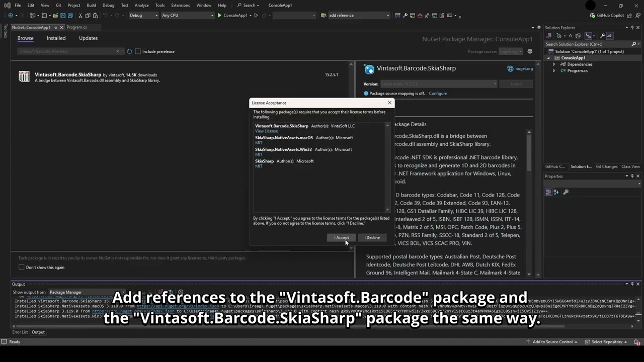644x362 pixels.
Task: Switch to the Updates tab
Action: tap(88, 38)
